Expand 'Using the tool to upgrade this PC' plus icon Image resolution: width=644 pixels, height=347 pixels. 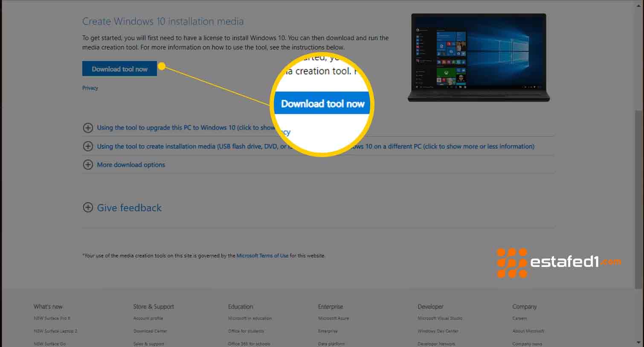click(x=88, y=128)
